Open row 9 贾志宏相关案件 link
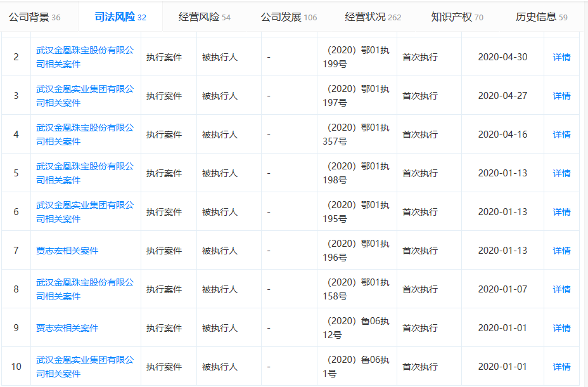This screenshot has width=588, height=387. (x=67, y=328)
